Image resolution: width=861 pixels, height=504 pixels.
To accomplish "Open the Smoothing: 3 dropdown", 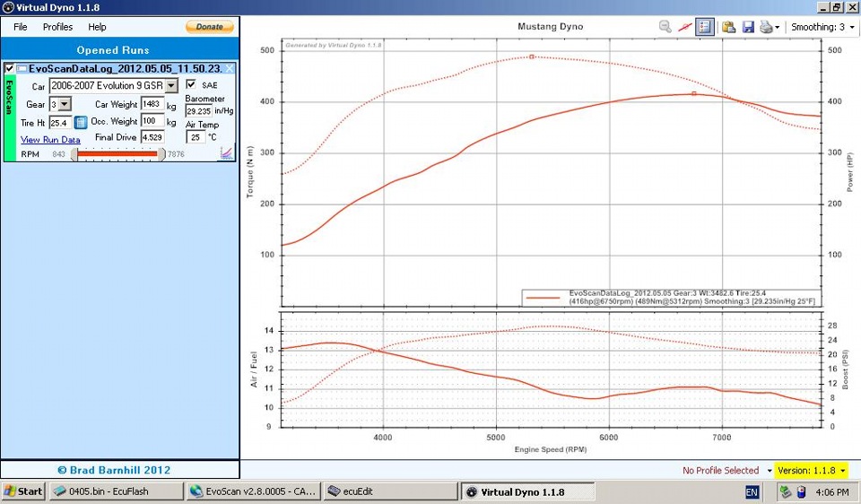I will [822, 27].
